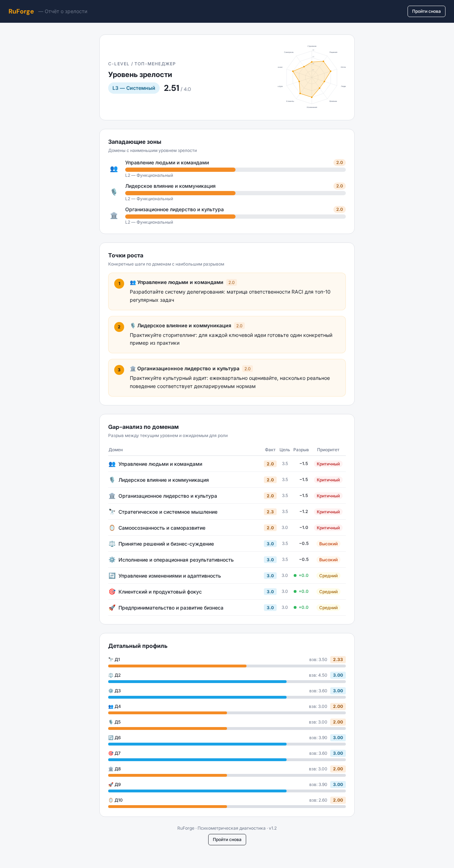The width and height of the screenshot is (454, 868).
Task: Click the 2.33 score badge for Д1
Action: pyautogui.click(x=338, y=660)
